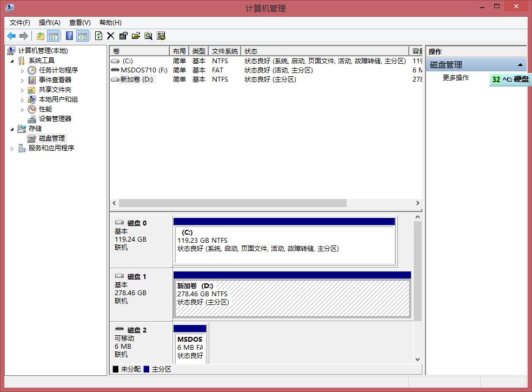Click the 共享文件夹 icon
Screen dimensions: 532x392
pyautogui.click(x=31, y=90)
